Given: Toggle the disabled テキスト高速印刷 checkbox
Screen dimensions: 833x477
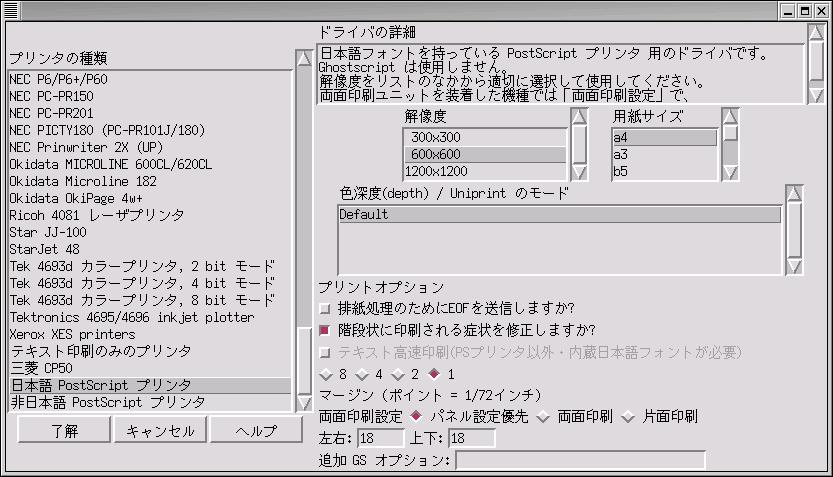Looking at the screenshot, I should [325, 352].
